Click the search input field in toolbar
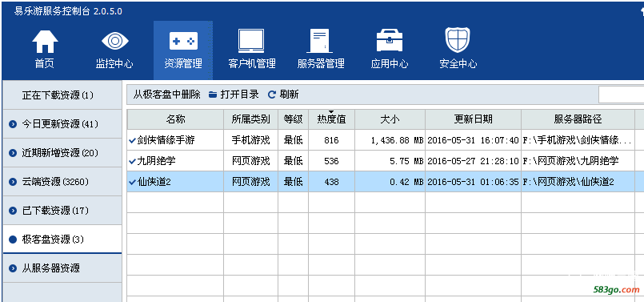This screenshot has width=644, height=302. click(621, 95)
